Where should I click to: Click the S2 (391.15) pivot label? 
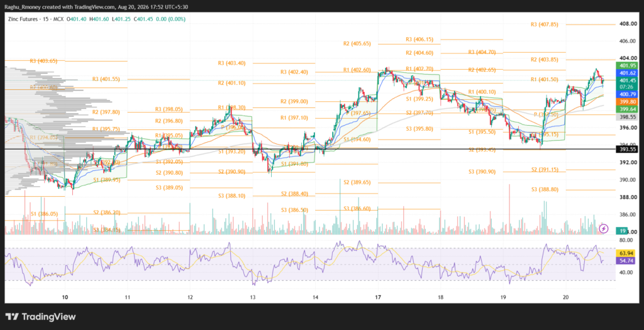[x=545, y=170]
